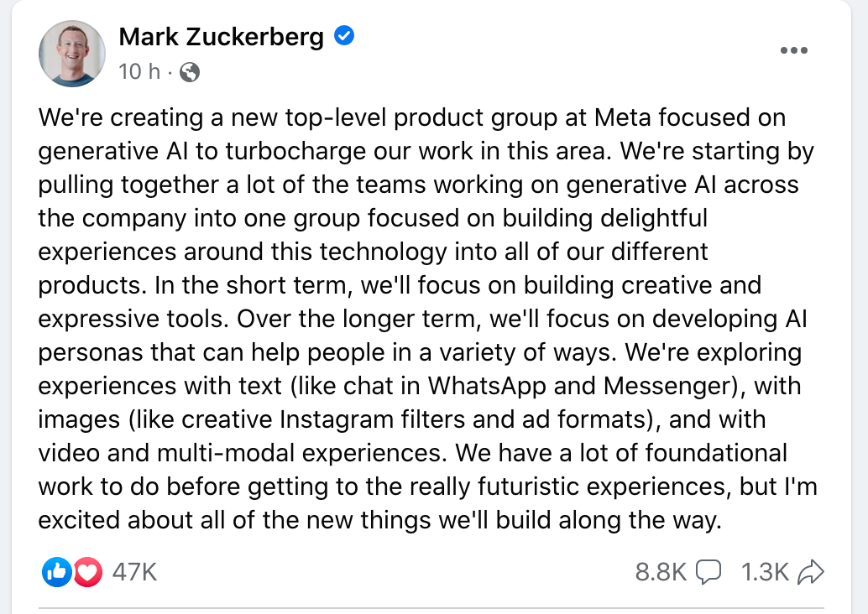Open the 8.8K comments count
Viewport: 868px width, 614px height.
pos(661,572)
